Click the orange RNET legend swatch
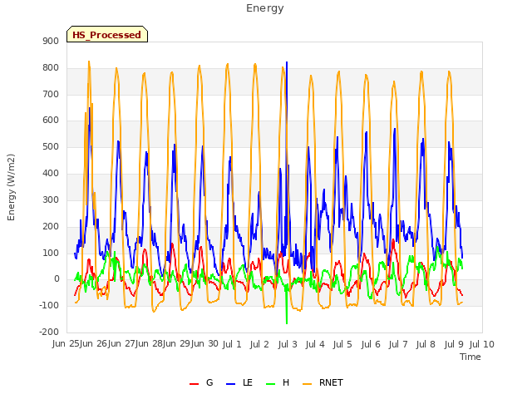This screenshot has width=532, height=399. [x=307, y=384]
